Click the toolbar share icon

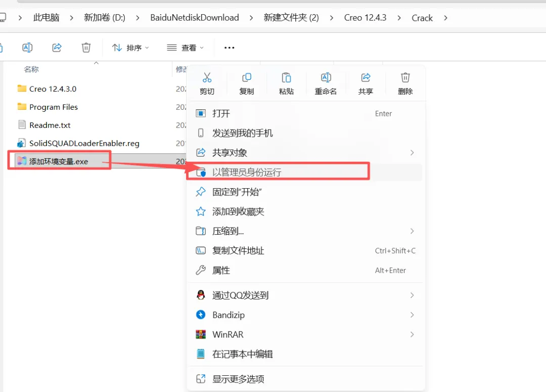(57, 48)
